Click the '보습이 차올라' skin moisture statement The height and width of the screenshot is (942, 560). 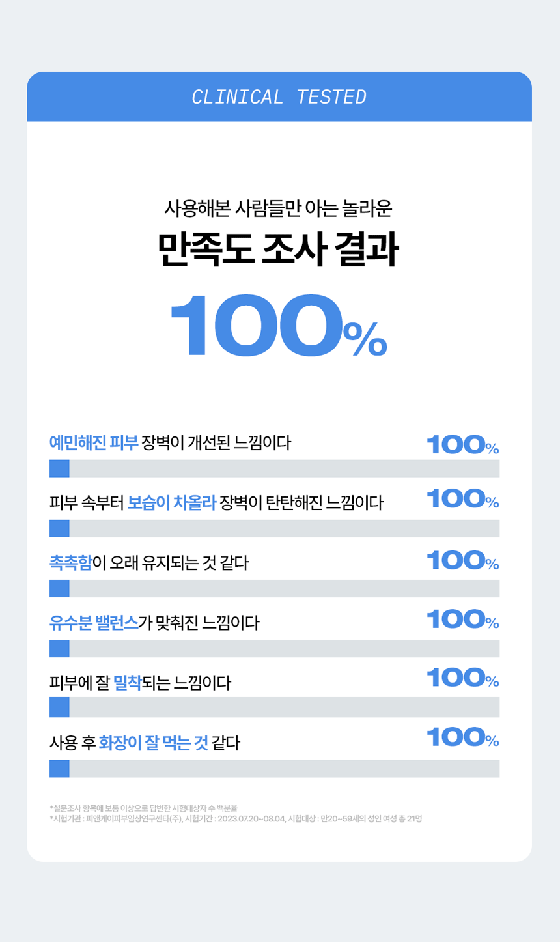click(x=216, y=503)
